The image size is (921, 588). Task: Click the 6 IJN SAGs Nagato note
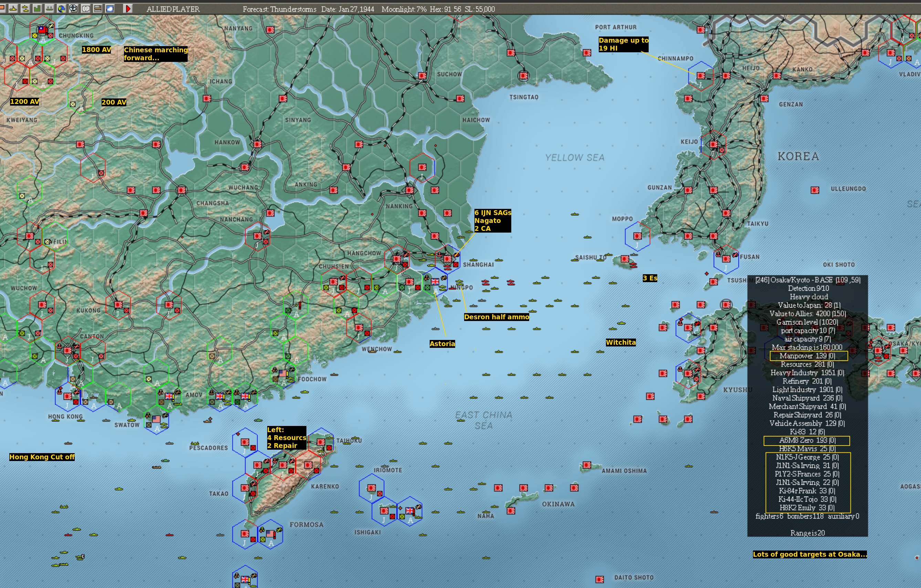click(x=492, y=221)
